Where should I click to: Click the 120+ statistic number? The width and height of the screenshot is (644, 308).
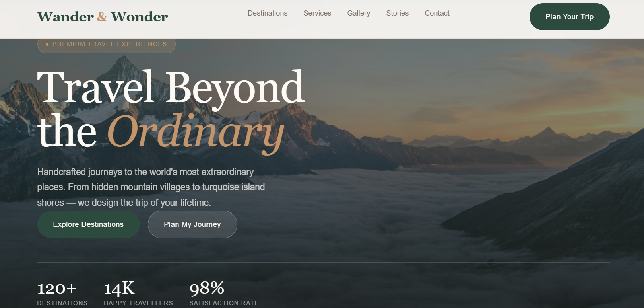point(57,289)
